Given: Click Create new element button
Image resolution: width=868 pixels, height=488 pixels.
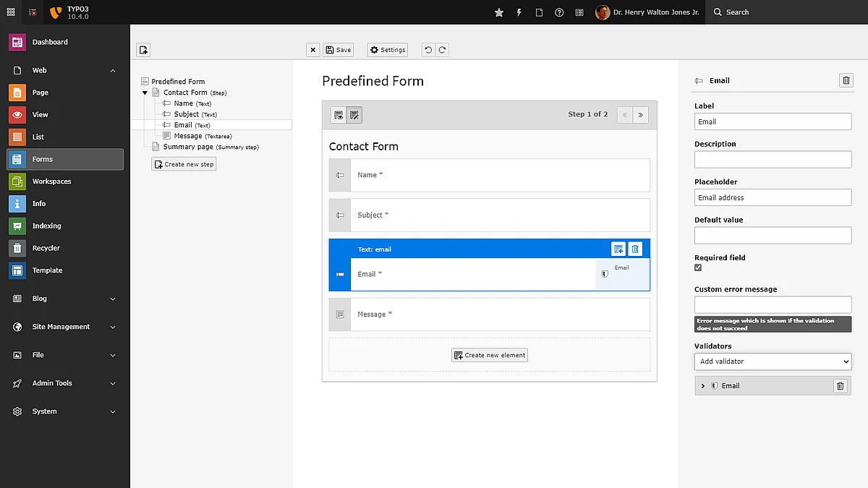Looking at the screenshot, I should click(490, 355).
